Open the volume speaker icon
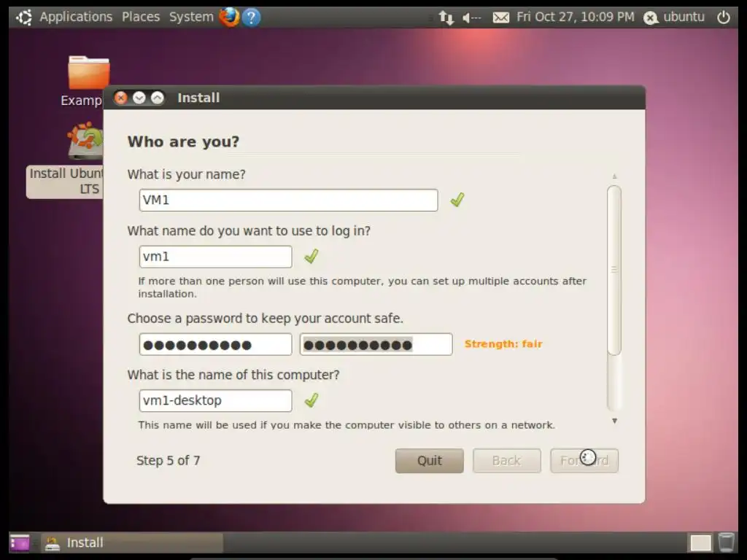The image size is (747, 560). pyautogui.click(x=471, y=18)
